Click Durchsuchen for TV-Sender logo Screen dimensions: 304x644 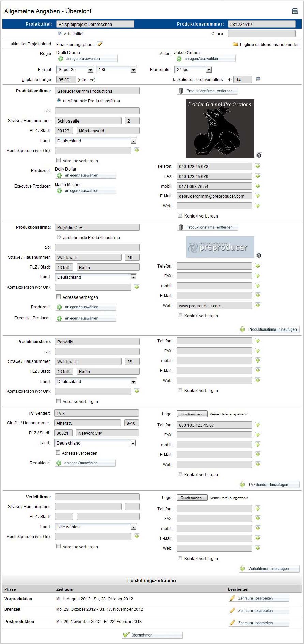point(192,414)
